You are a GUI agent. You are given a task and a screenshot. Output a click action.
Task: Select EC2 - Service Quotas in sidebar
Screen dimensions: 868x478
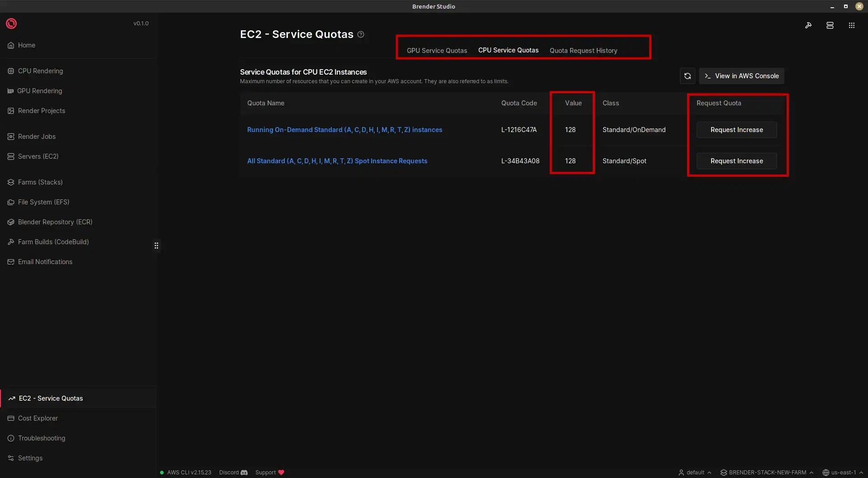click(x=78, y=398)
